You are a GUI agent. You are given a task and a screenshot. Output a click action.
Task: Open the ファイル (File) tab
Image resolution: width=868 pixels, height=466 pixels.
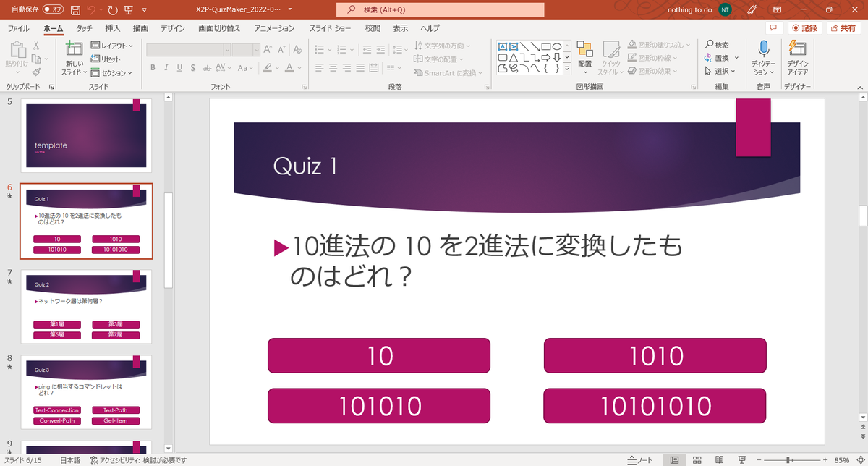[19, 28]
